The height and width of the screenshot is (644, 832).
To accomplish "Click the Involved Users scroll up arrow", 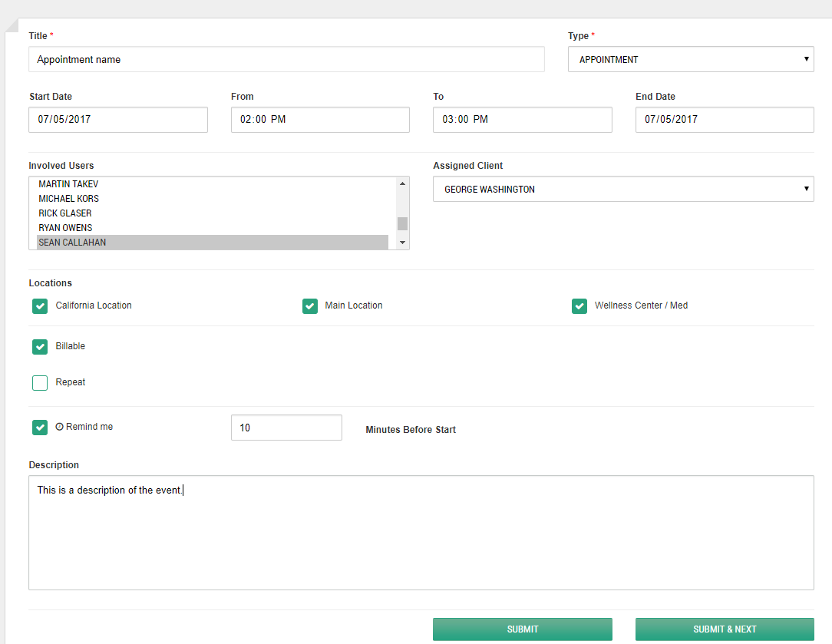I will [x=403, y=183].
